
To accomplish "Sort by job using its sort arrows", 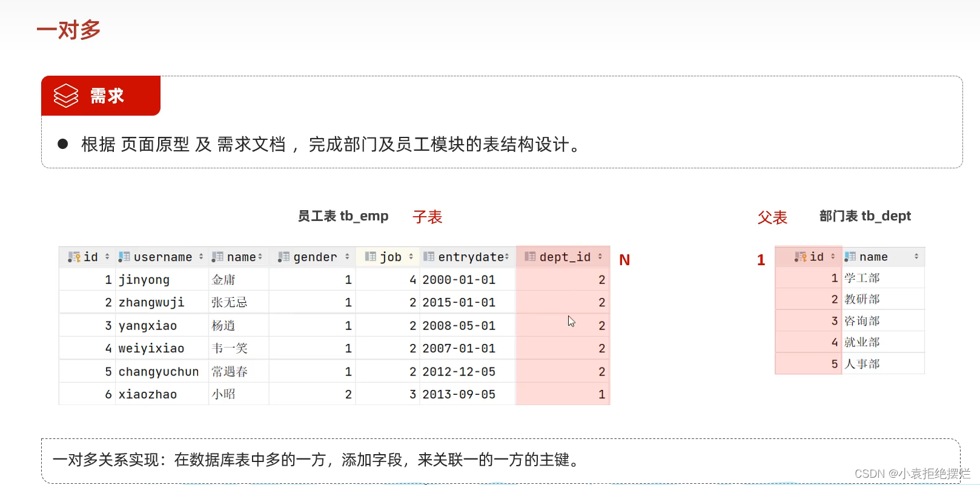I will [411, 257].
